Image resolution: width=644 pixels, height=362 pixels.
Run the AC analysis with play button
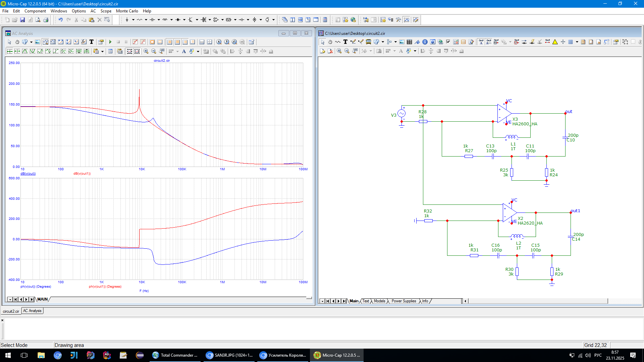tap(110, 42)
